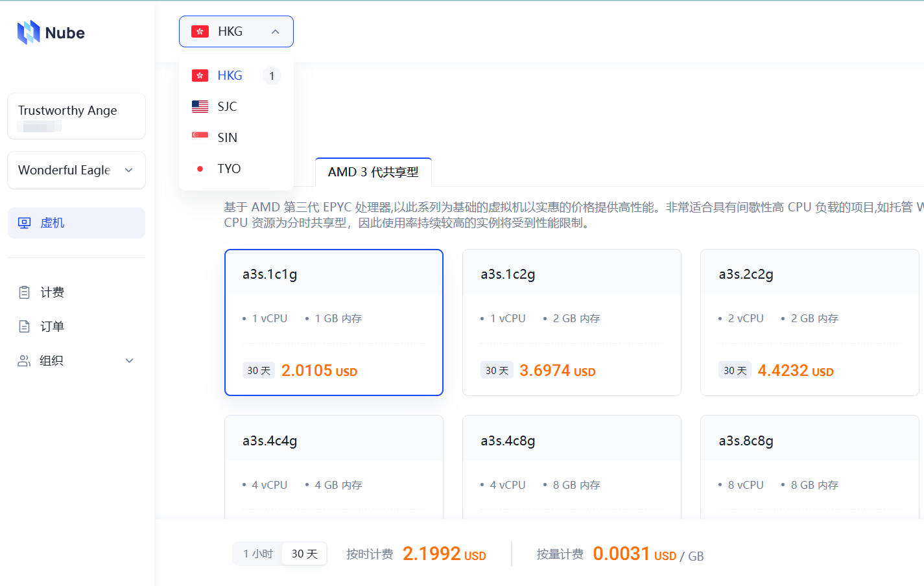This screenshot has height=586, width=924.
Task: Click the clipboard icon beside 计费
Action: pos(24,292)
